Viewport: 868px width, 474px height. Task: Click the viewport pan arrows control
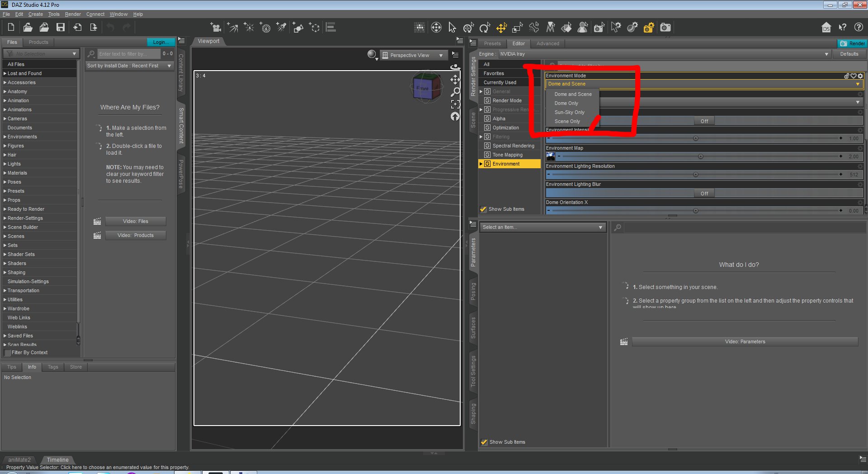click(x=455, y=80)
